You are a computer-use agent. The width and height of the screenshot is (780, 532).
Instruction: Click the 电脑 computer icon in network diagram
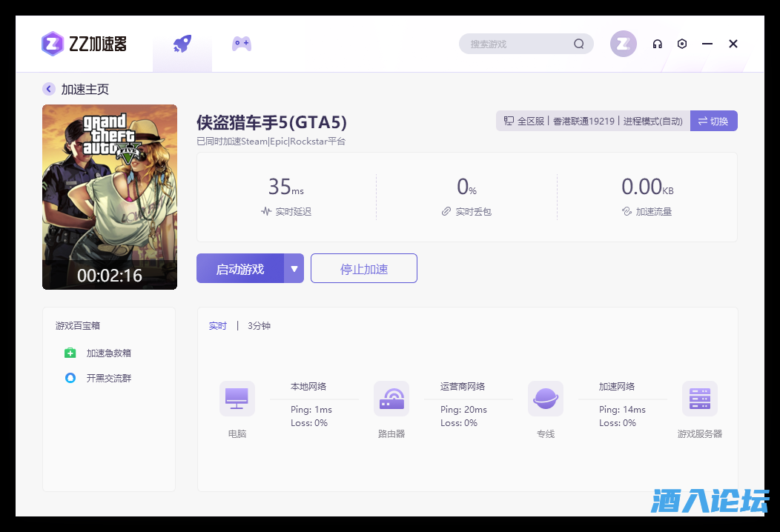(237, 398)
